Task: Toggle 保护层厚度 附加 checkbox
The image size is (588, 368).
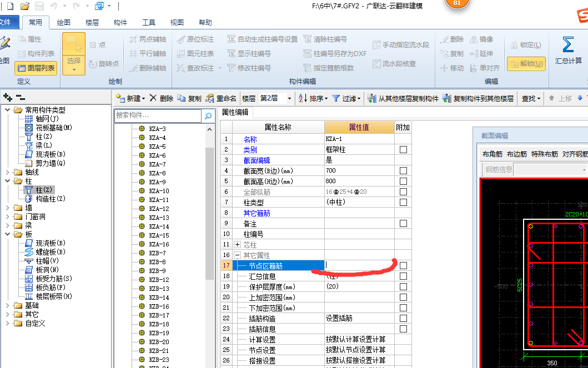Action: (x=403, y=286)
